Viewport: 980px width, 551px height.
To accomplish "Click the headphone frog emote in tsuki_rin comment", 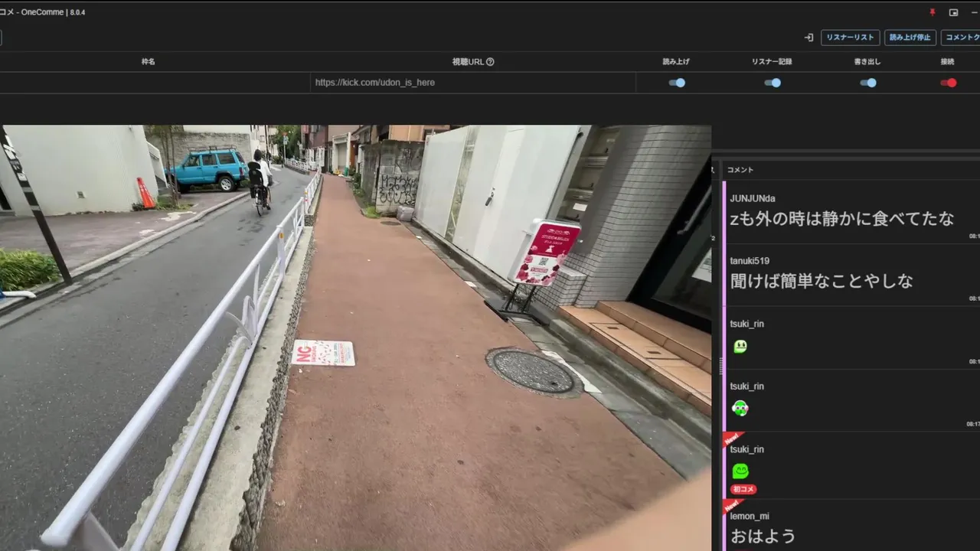I will (740, 409).
